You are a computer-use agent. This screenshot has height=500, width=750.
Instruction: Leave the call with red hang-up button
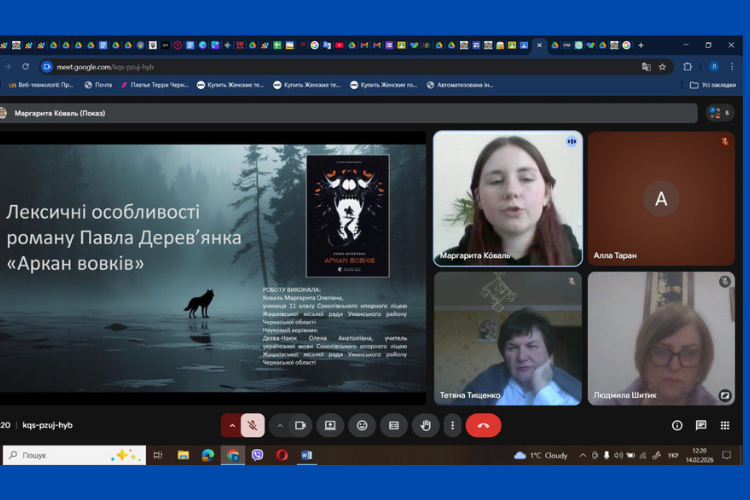point(483,425)
